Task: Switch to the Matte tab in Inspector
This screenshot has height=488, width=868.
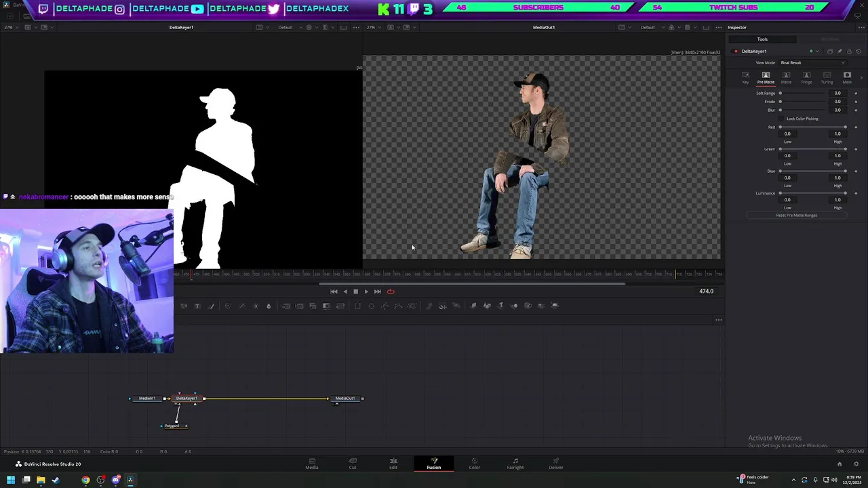Action: point(786,78)
